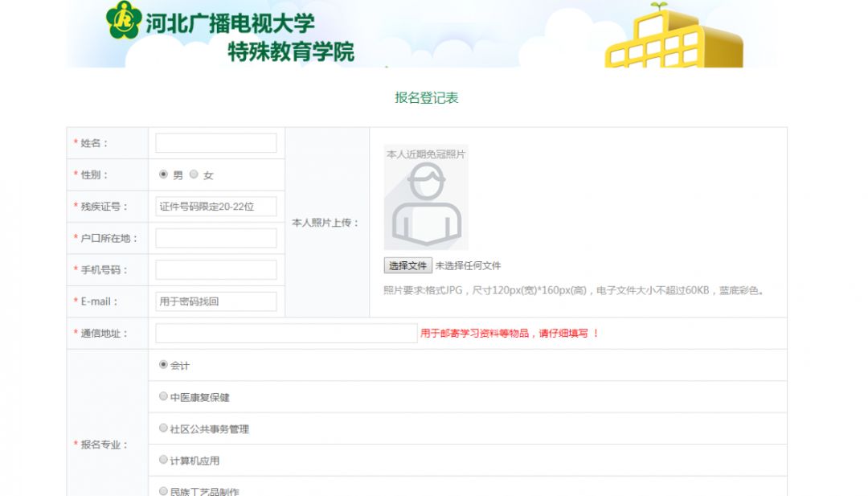The height and width of the screenshot is (496, 868).
Task: Click the 未选择任何文件 file status text
Action: coord(468,266)
